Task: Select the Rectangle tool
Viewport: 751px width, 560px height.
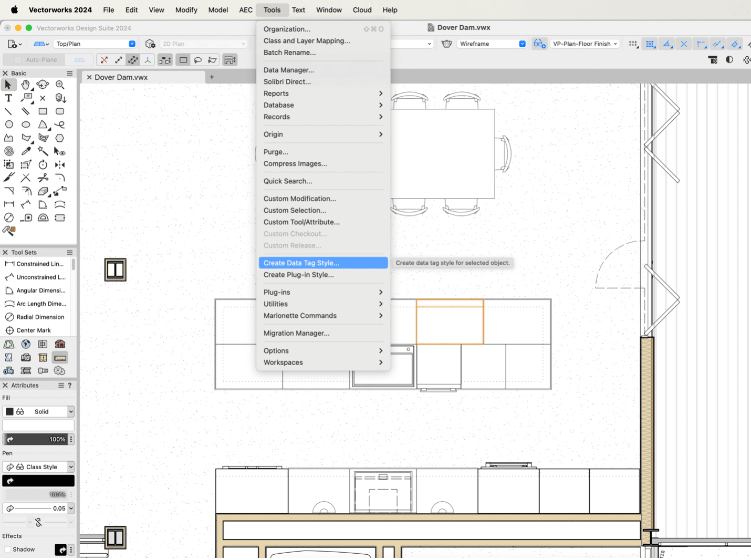Action: pyautogui.click(x=43, y=111)
